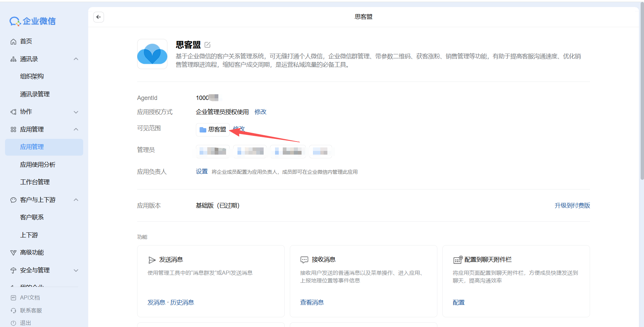Click the 客户与上下游 chat bubble icon
This screenshot has width=644, height=327.
click(x=13, y=200)
